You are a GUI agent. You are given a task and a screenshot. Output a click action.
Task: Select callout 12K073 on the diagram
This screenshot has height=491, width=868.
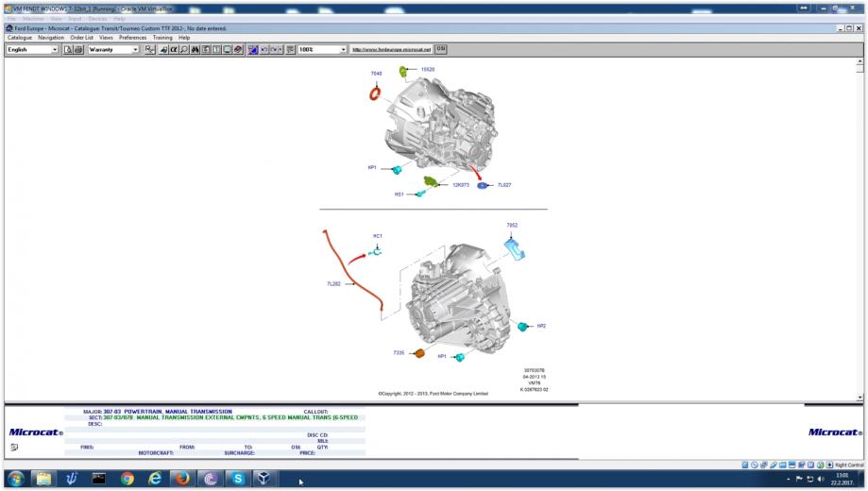pos(461,185)
